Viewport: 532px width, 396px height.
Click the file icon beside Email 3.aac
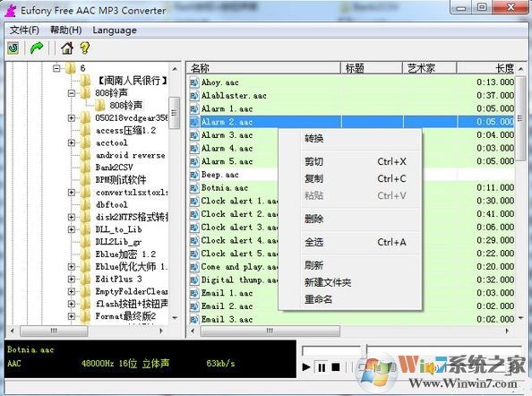click(194, 319)
